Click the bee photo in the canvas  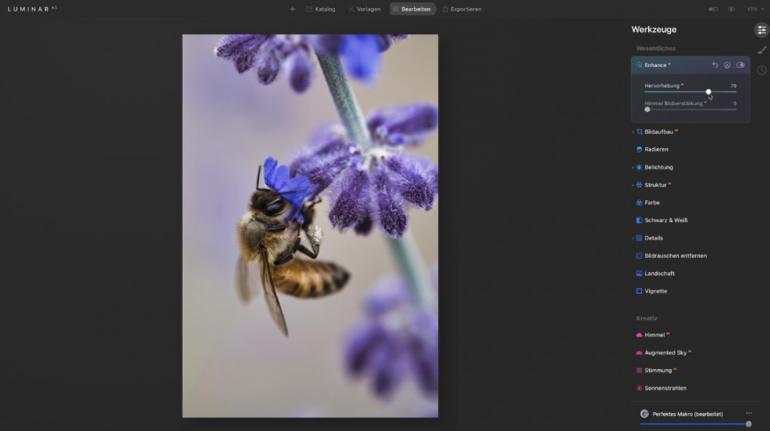(x=310, y=226)
